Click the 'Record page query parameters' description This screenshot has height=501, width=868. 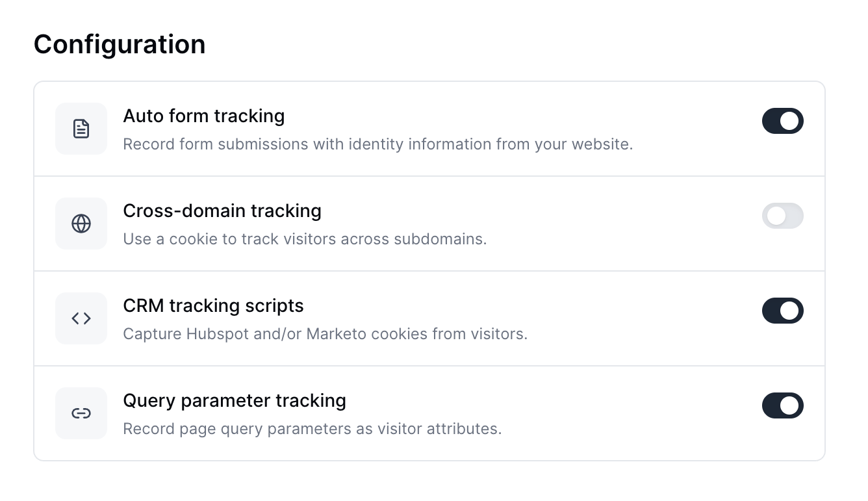pyautogui.click(x=312, y=429)
